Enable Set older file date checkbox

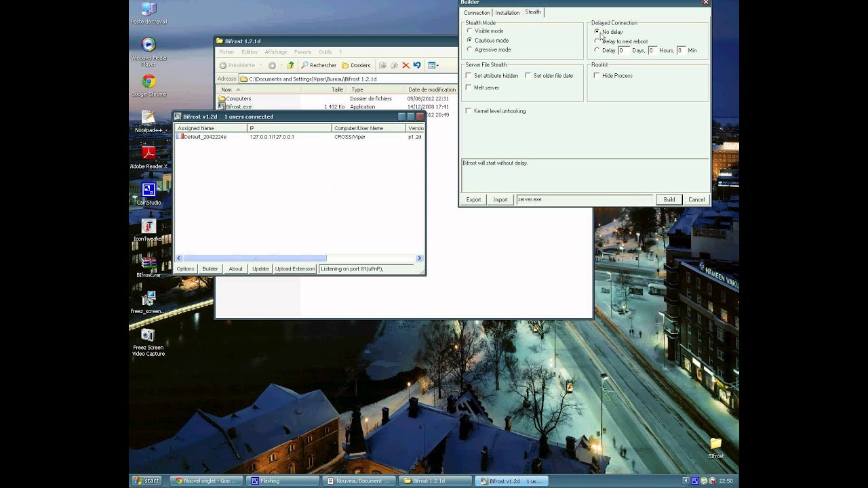[x=528, y=76]
